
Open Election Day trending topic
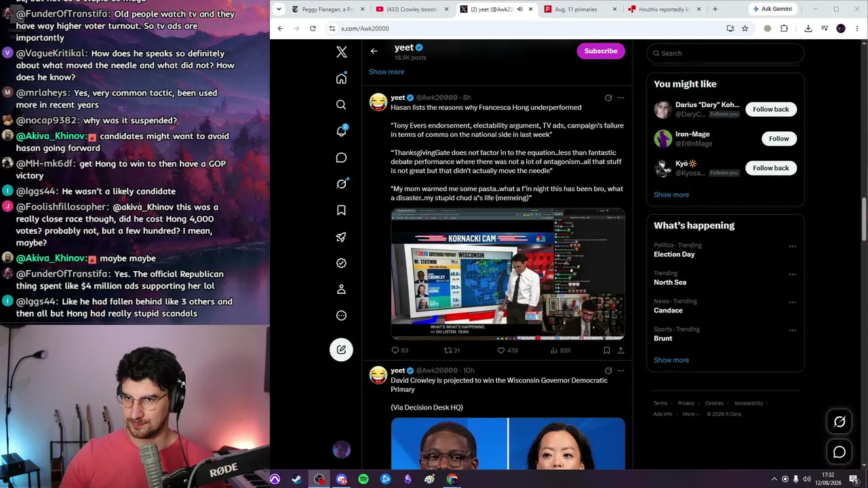[674, 254]
